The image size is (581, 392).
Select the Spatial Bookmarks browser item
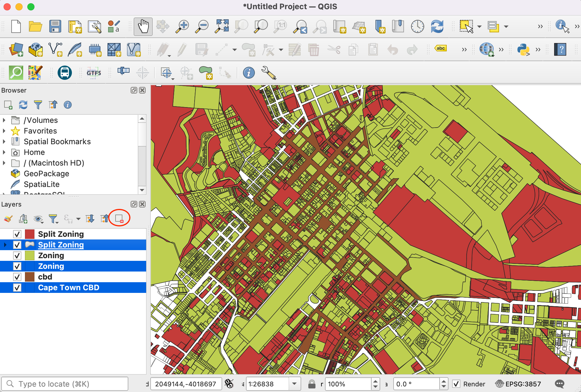(57, 142)
